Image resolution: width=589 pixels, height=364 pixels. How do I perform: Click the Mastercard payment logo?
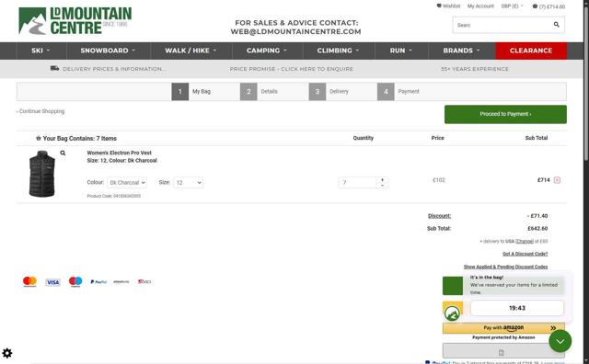(x=29, y=281)
